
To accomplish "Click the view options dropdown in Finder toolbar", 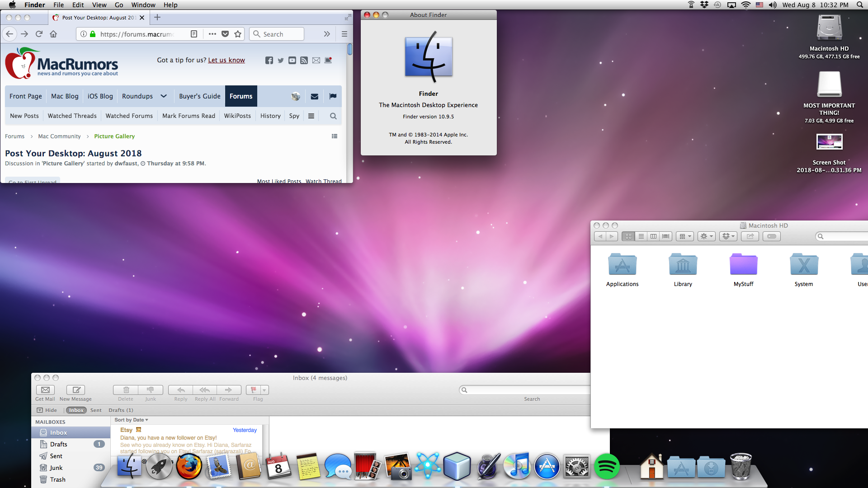I will pyautogui.click(x=685, y=236).
